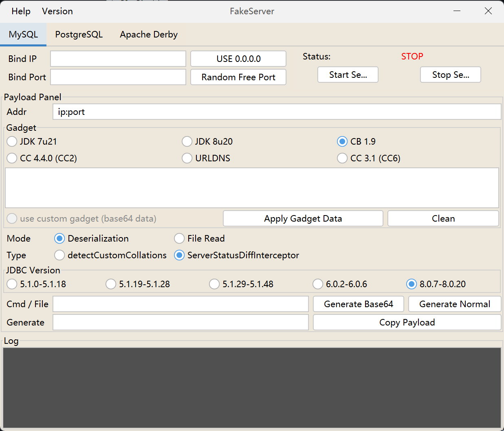
Task: Select the CC 3.1 (CC6) gadget
Action: pos(369,158)
